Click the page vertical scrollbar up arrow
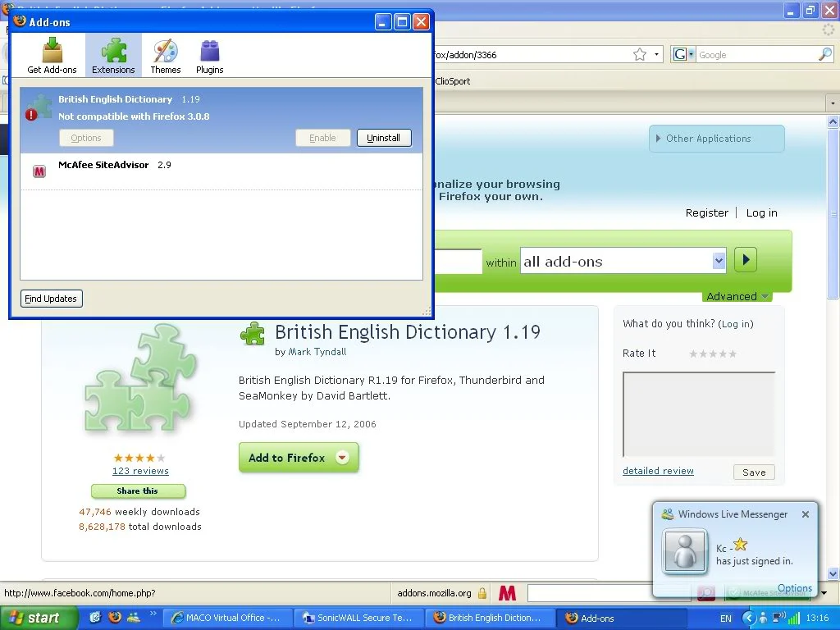The image size is (840, 630). pyautogui.click(x=833, y=121)
